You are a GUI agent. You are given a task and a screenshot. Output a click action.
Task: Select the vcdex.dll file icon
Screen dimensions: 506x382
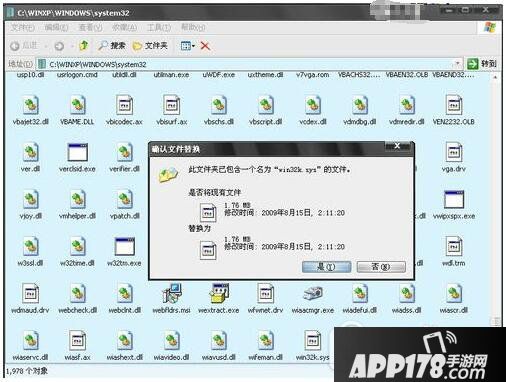(x=313, y=105)
